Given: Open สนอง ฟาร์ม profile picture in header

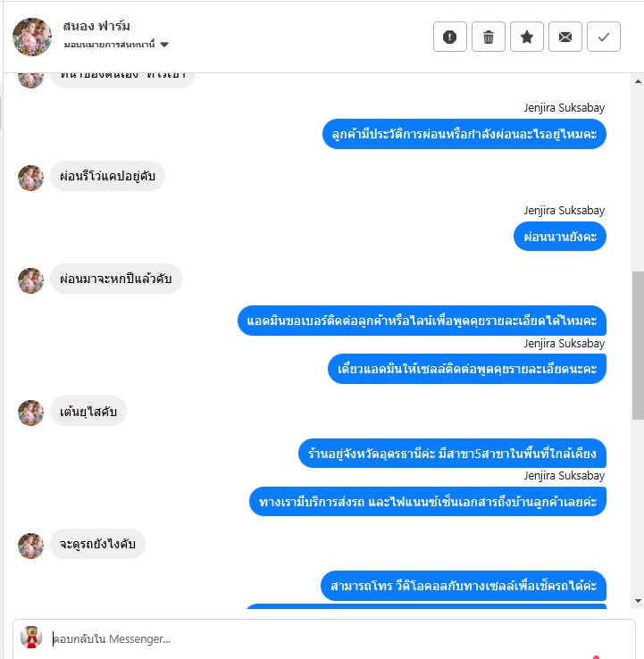Looking at the screenshot, I should tap(32, 37).
